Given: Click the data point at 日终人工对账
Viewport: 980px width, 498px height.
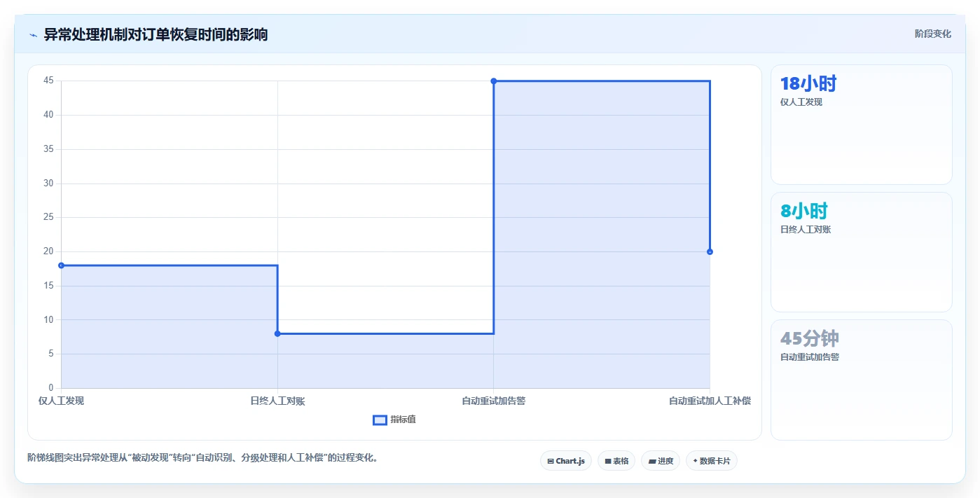Looking at the screenshot, I should tap(277, 333).
